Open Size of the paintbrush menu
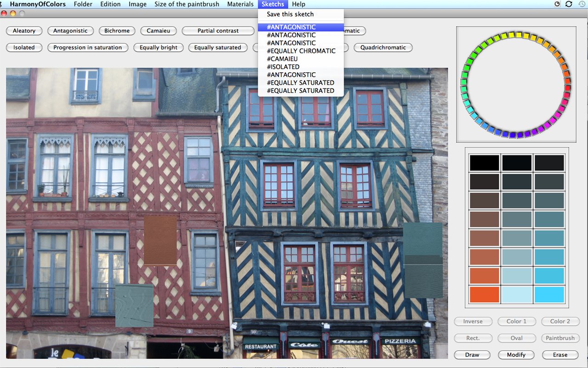Viewport: 588px width, 368px height. pos(187,4)
